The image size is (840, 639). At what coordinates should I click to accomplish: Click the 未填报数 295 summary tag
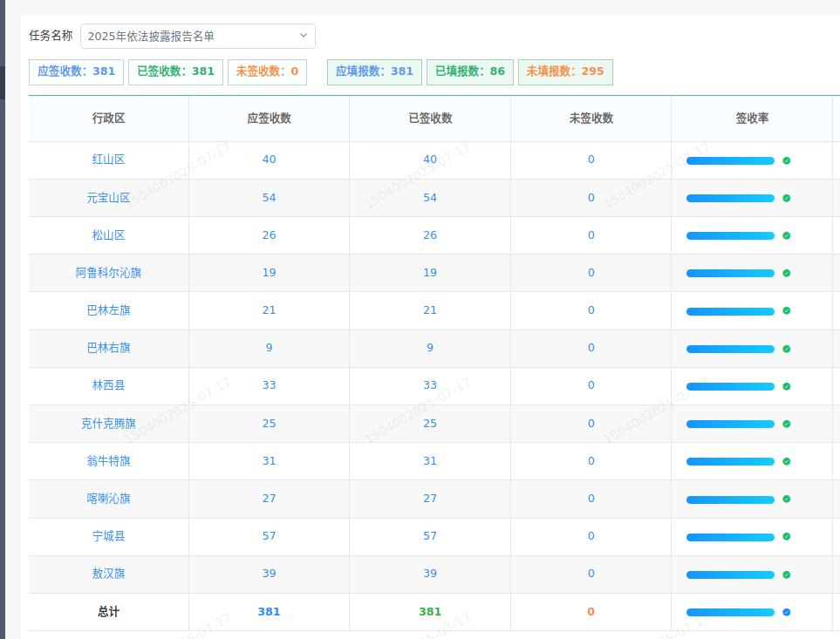(x=565, y=71)
